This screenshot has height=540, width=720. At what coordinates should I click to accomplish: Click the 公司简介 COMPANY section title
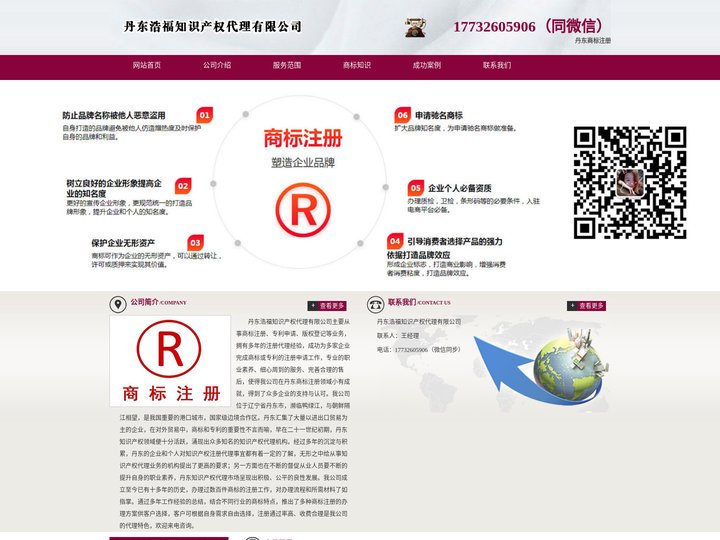coord(158,302)
